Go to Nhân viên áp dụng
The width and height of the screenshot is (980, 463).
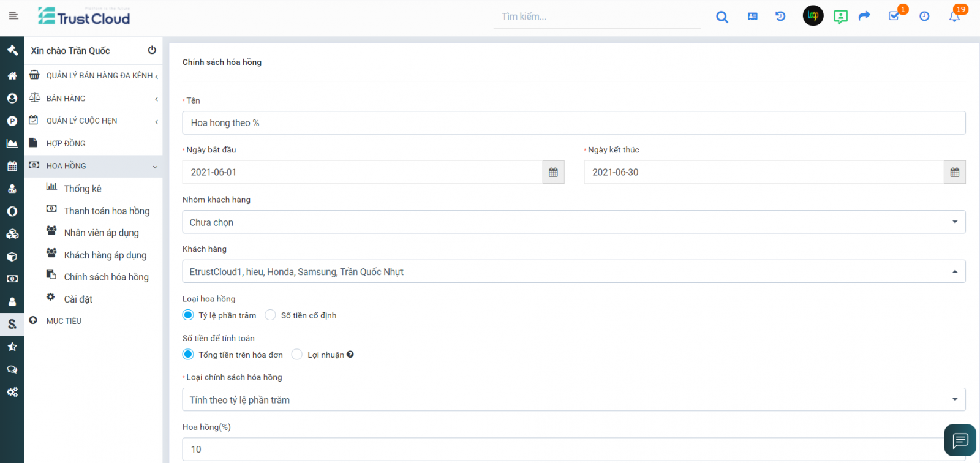101,233
